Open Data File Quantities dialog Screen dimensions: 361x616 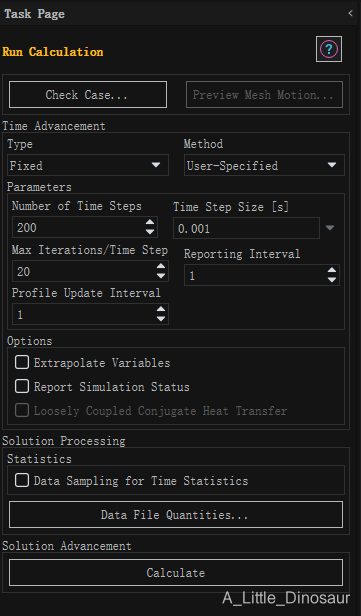click(176, 514)
